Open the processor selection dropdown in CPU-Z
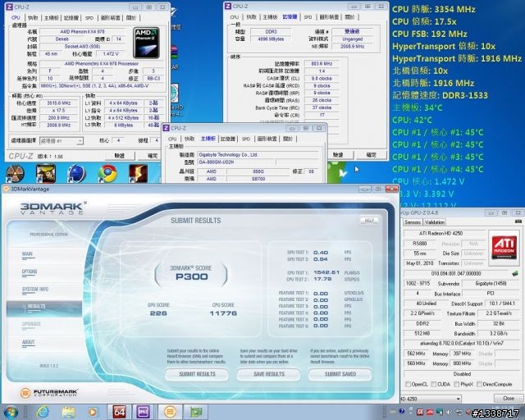This screenshot has height=420, width=525. click(x=62, y=141)
